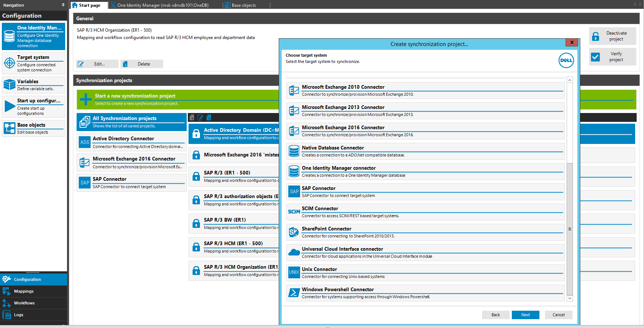Screen dimensions: 644x328
Task: Click the All Synchronization projects documents icon
Action: point(85,122)
